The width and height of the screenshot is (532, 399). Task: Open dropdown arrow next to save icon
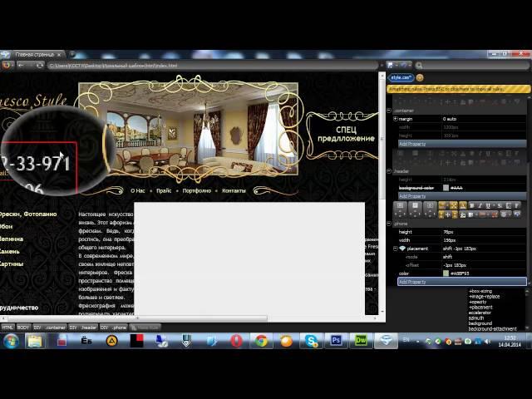pos(397,65)
